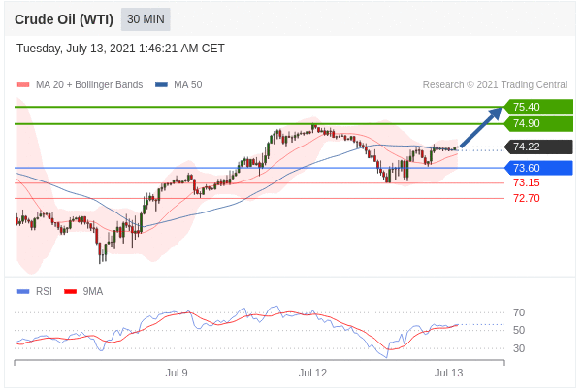Click the 30 MIN timeframe badge
This screenshot has height=392, width=583.
(x=146, y=18)
